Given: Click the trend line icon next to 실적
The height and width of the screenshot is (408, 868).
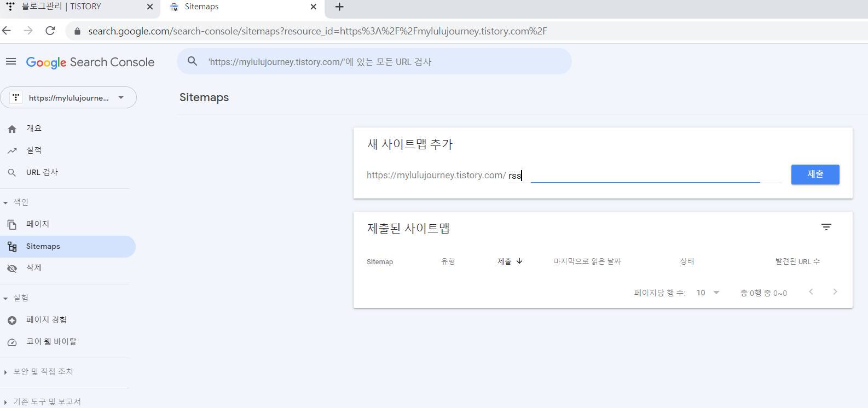Looking at the screenshot, I should coord(12,151).
